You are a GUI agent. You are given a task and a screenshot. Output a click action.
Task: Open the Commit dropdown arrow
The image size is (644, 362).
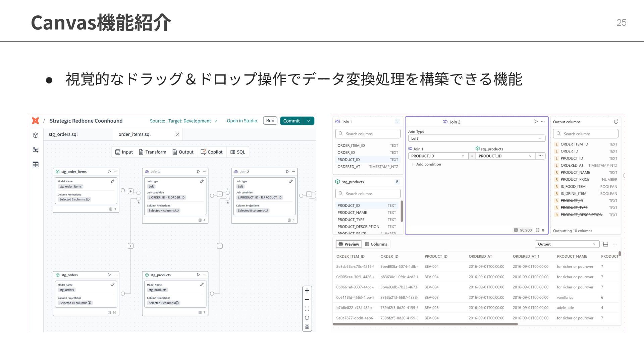point(309,121)
